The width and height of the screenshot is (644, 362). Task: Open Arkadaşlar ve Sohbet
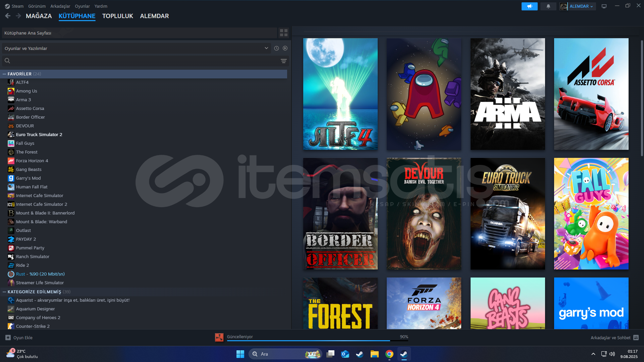click(x=614, y=338)
